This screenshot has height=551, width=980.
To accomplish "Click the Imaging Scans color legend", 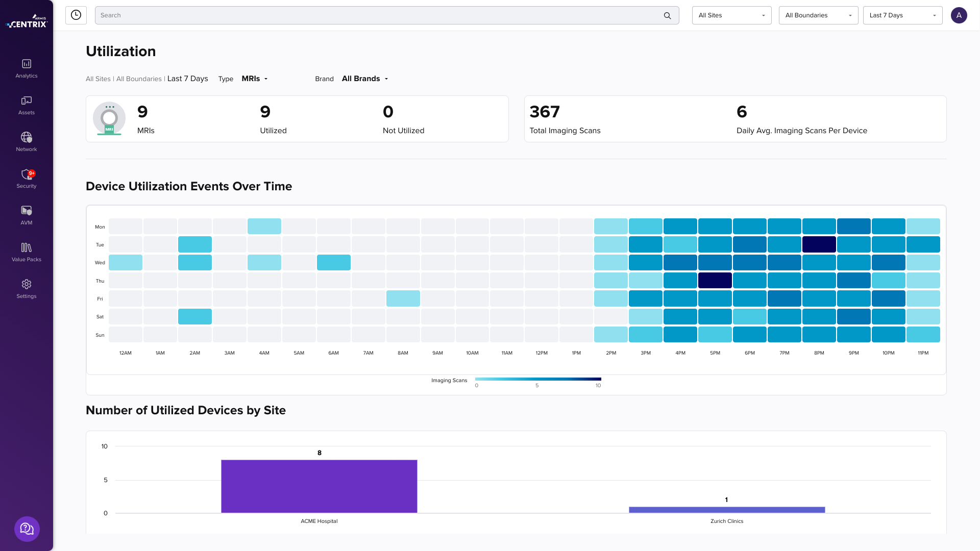I will tap(538, 379).
